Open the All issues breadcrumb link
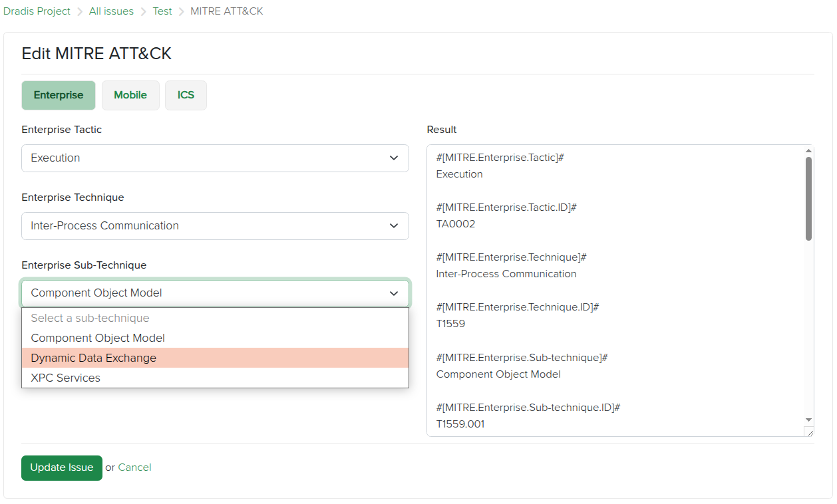Screen dimensions: 837x504 click(111, 11)
